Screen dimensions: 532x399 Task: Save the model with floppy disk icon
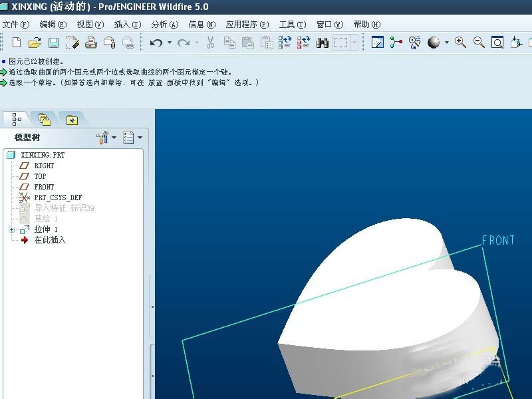(53, 43)
